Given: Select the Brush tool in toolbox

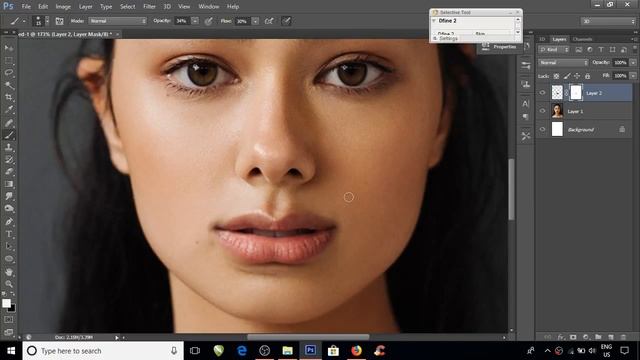Looking at the screenshot, I should point(9,135).
